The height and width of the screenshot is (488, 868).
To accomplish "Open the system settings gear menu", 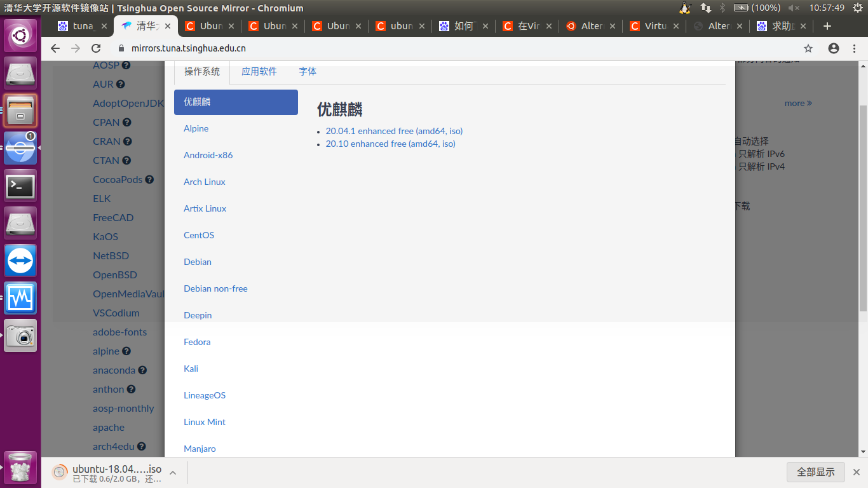I will (857, 8).
